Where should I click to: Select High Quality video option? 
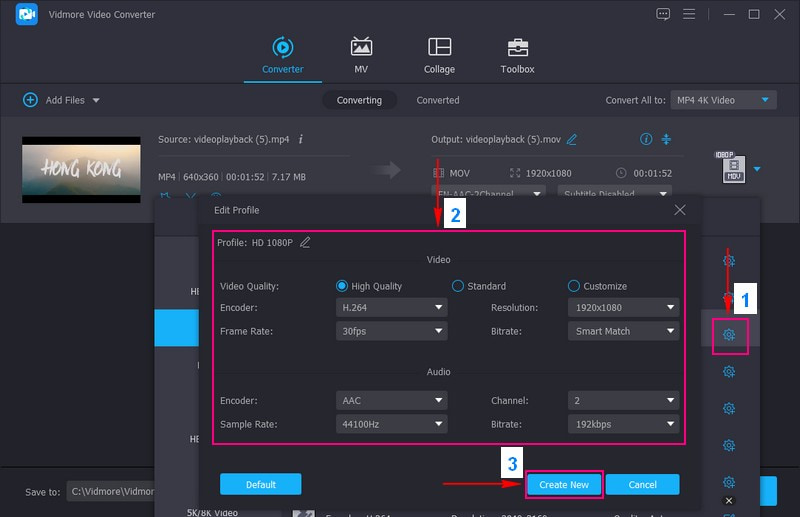click(x=343, y=286)
